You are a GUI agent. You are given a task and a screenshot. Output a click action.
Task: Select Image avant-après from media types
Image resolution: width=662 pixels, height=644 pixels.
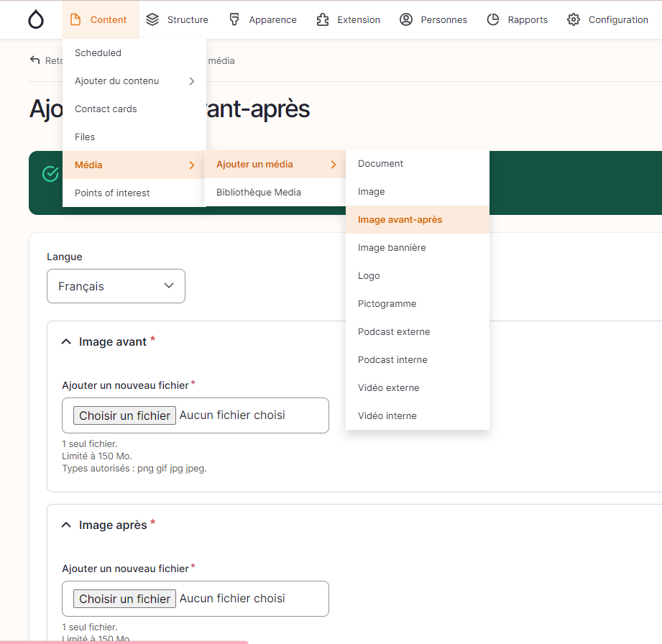[400, 220]
